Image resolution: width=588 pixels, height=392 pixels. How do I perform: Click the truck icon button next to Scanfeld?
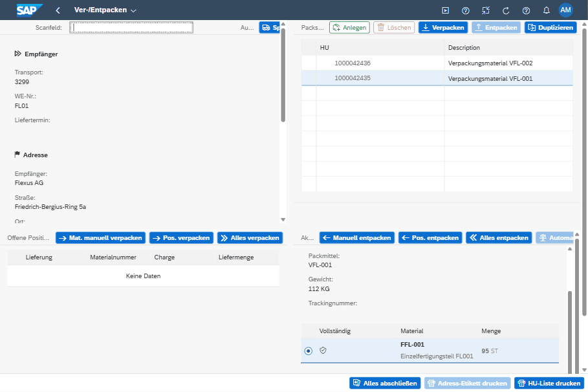270,27
